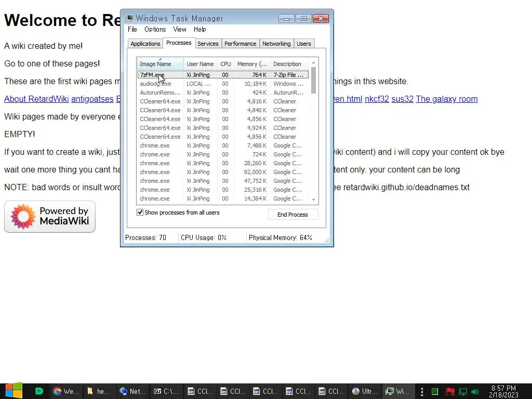Select chrome.exe using 724 K
532x399 pixels.
[x=223, y=154]
